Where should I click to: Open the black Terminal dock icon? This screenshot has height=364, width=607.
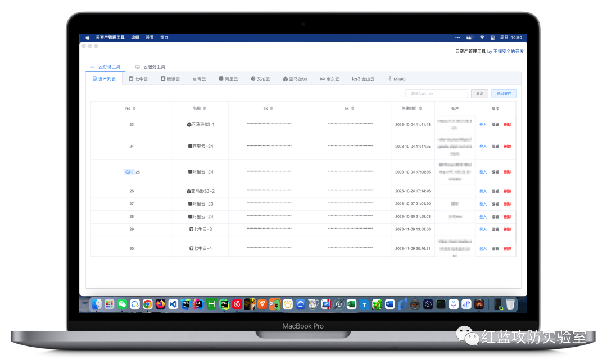pos(441,304)
